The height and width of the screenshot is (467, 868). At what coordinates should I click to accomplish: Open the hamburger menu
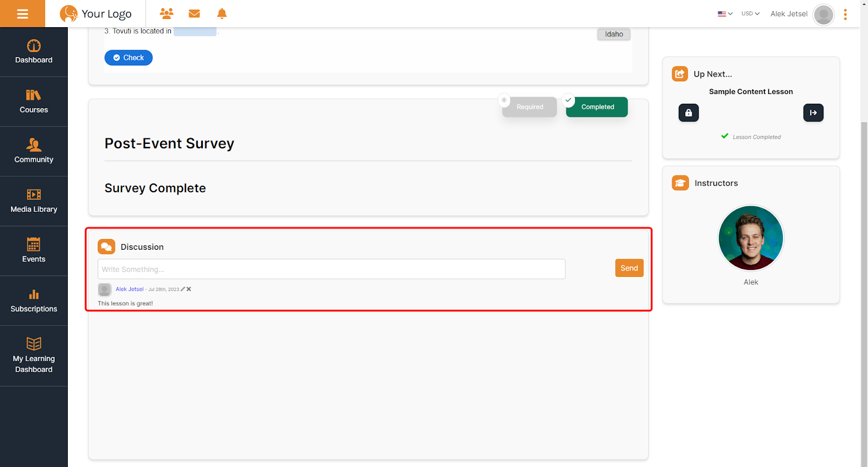(22, 14)
